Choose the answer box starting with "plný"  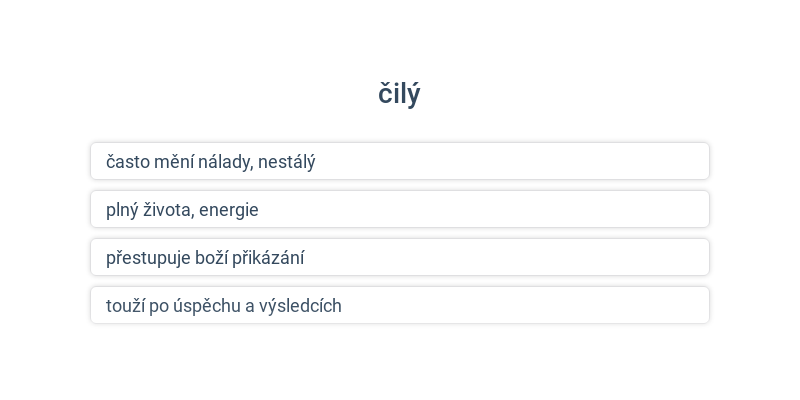coord(400,209)
